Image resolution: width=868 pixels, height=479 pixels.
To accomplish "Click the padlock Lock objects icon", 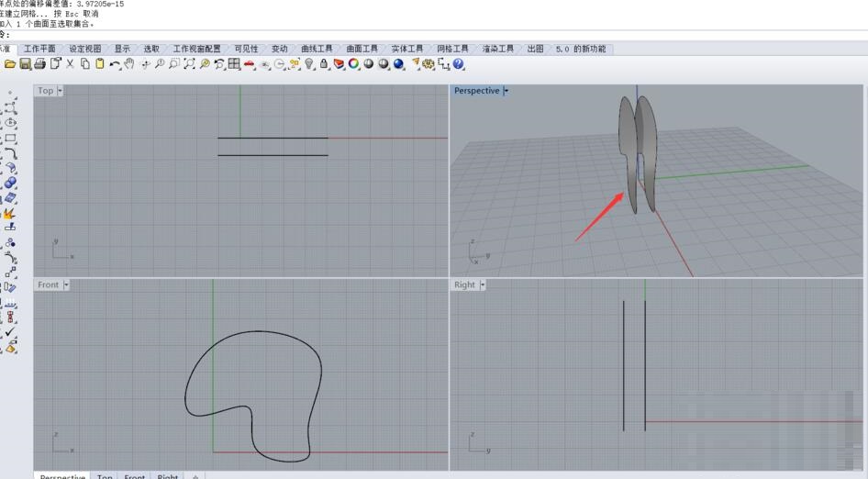I will tap(324, 64).
